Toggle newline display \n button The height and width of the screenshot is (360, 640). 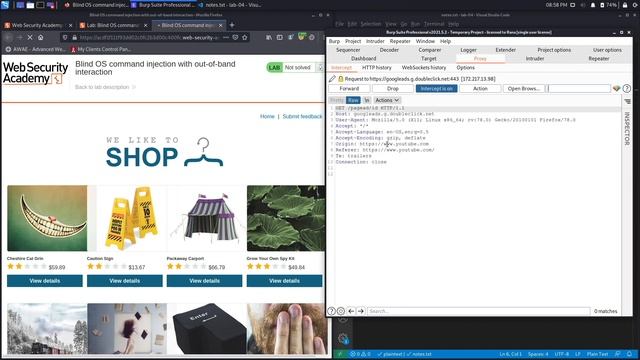pos(367,100)
